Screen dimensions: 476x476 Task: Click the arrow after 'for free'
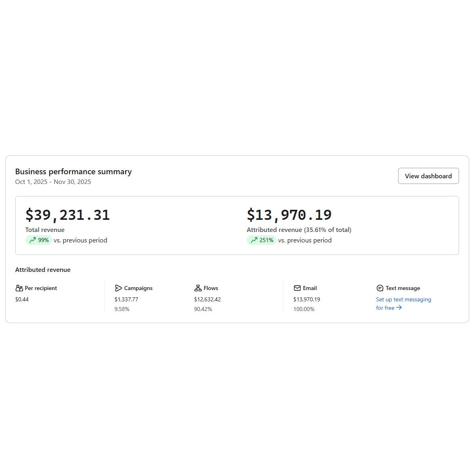click(399, 307)
